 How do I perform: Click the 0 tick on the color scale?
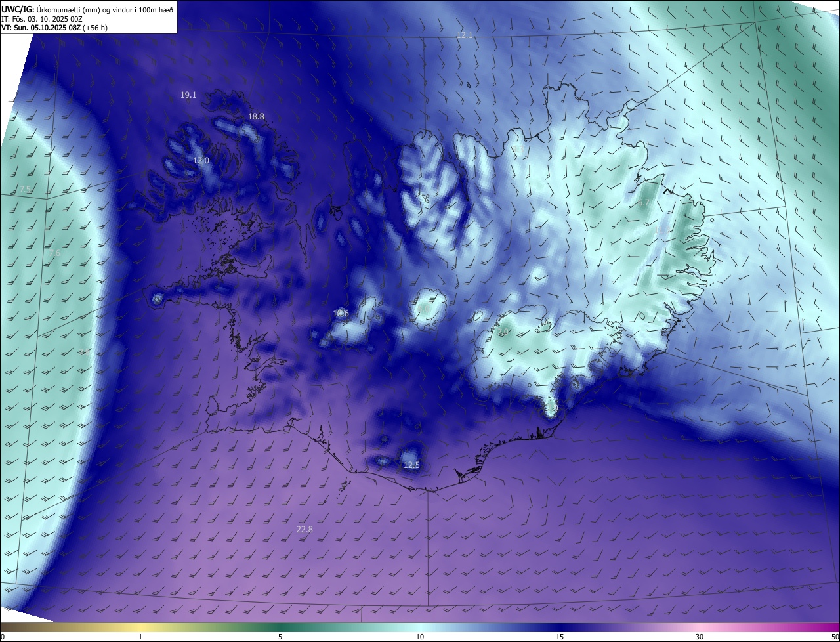tap(3, 637)
